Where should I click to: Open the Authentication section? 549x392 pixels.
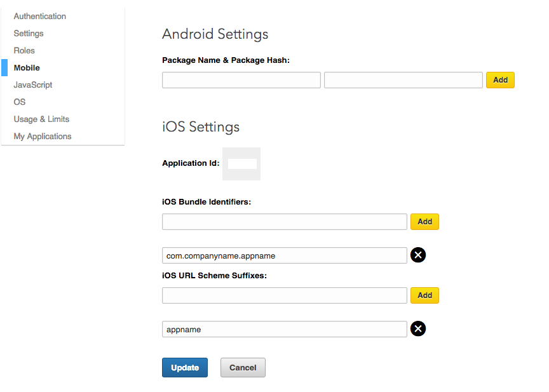[39, 16]
